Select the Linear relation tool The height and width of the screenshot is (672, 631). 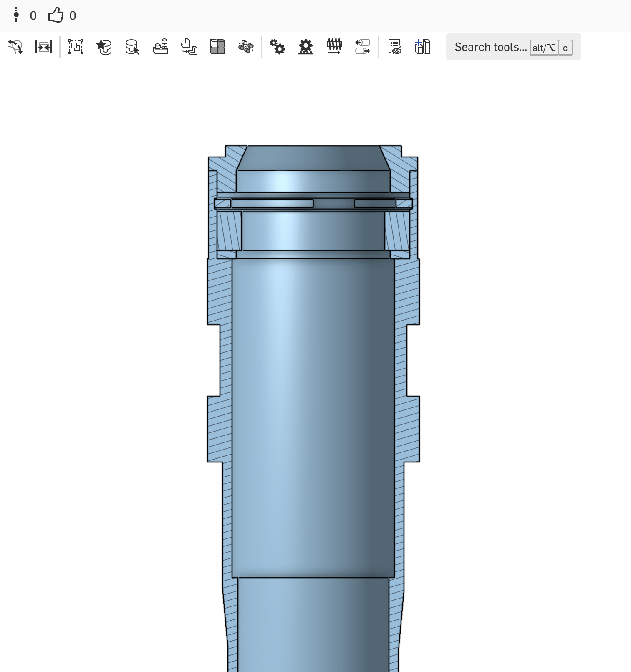click(363, 47)
